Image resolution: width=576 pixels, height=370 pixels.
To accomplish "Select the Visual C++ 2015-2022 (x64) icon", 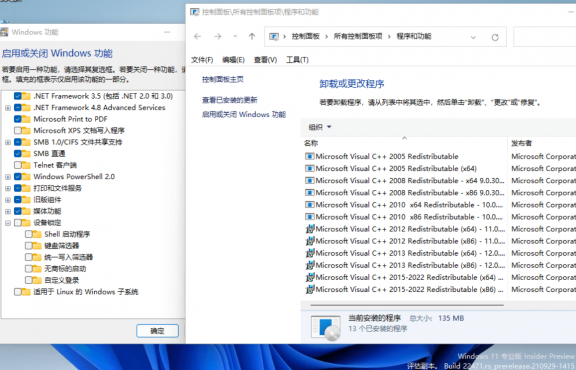I will tap(310, 277).
